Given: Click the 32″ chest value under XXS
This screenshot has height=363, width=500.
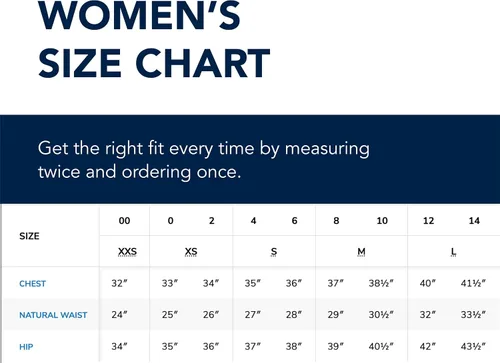Looking at the screenshot, I should click(120, 283).
